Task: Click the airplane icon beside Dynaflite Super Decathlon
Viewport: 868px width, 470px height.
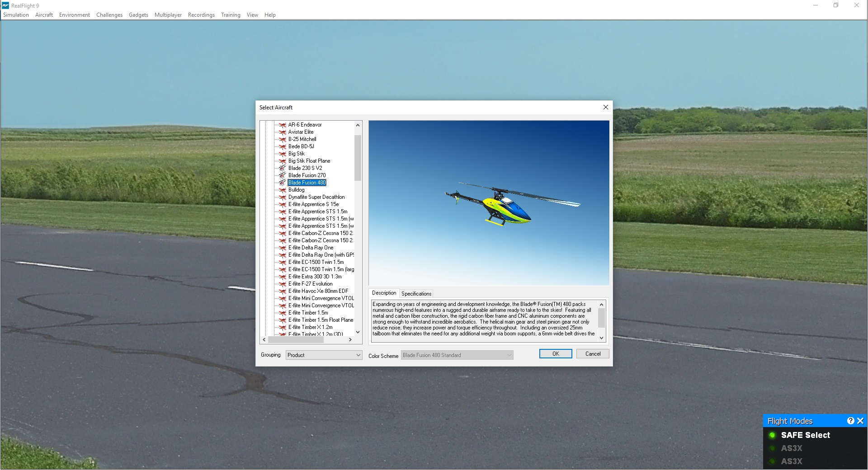Action: click(283, 197)
